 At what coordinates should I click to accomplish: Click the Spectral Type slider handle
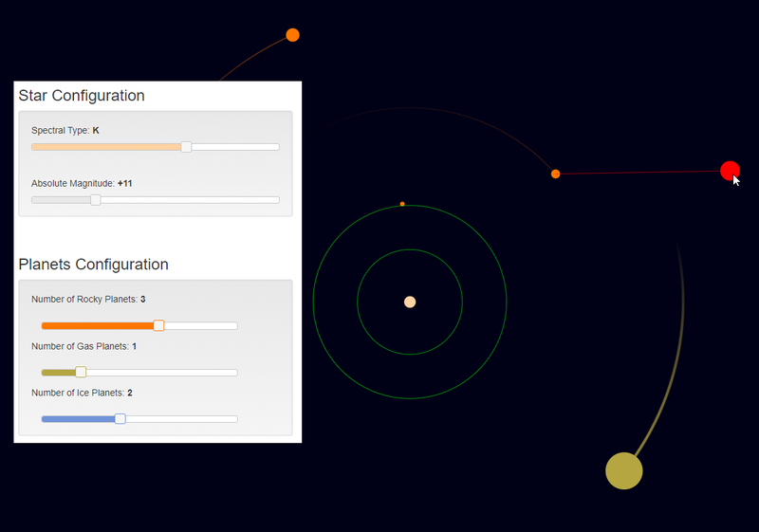click(186, 147)
